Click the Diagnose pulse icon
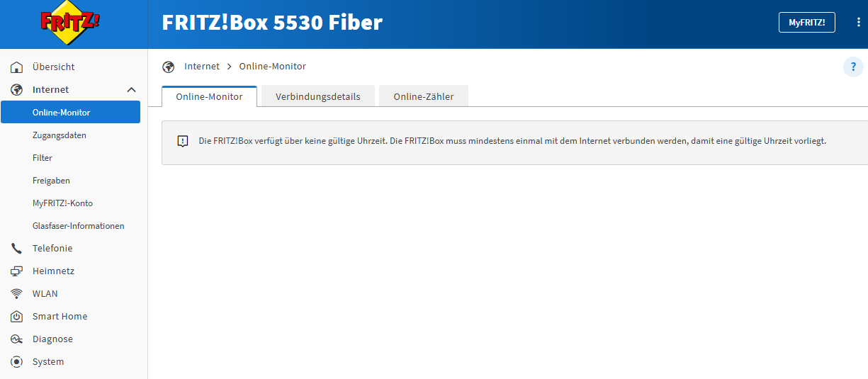Image resolution: width=868 pixels, height=379 pixels. tap(17, 339)
